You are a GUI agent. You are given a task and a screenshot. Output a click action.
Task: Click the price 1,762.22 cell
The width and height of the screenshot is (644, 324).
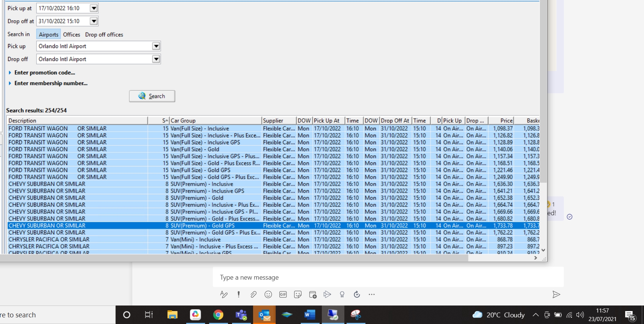(x=503, y=233)
